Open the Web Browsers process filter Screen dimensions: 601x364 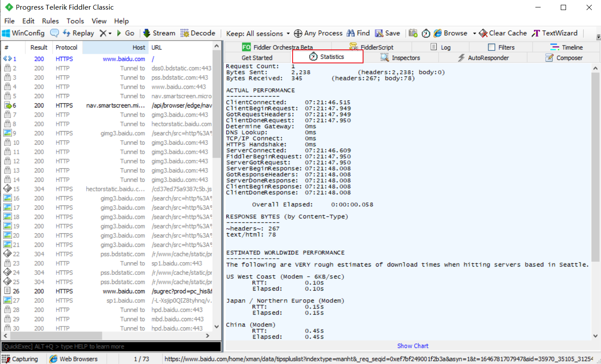(73, 359)
